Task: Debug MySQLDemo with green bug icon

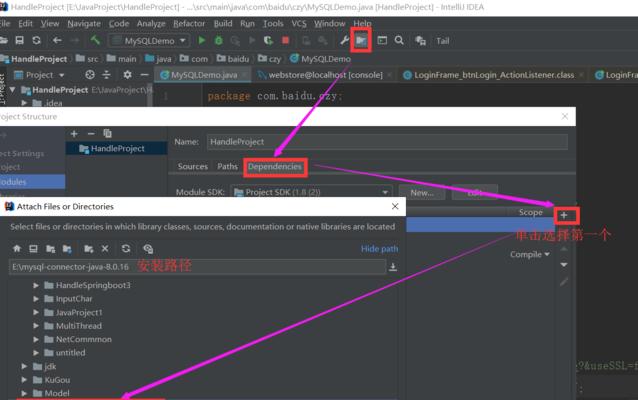Action: pos(218,40)
